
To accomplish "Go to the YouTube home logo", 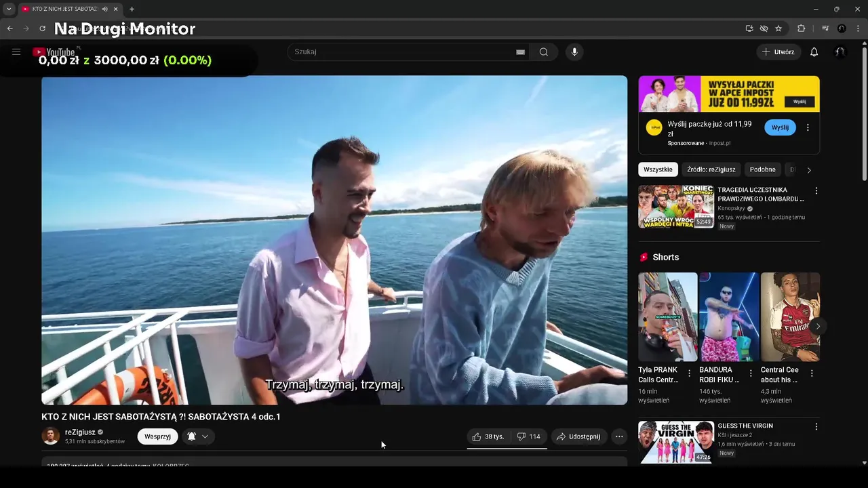I will pyautogui.click(x=54, y=52).
